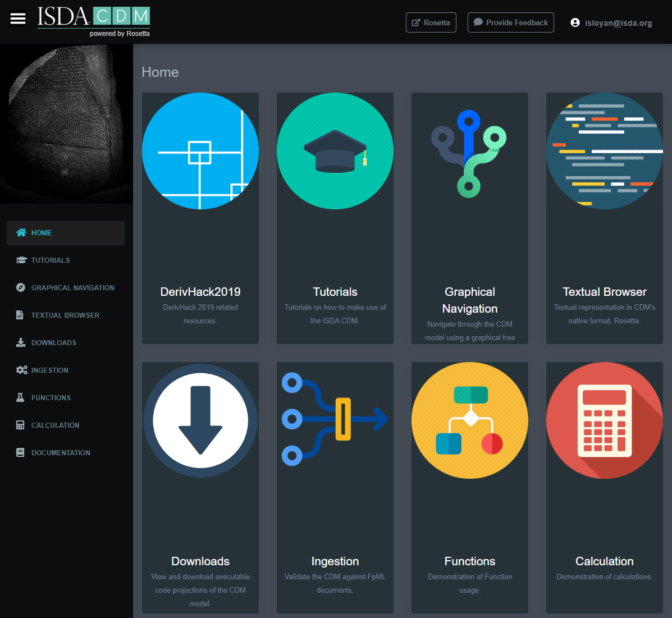
Task: Click 'Tutorials on how to make use' description
Action: click(x=335, y=314)
